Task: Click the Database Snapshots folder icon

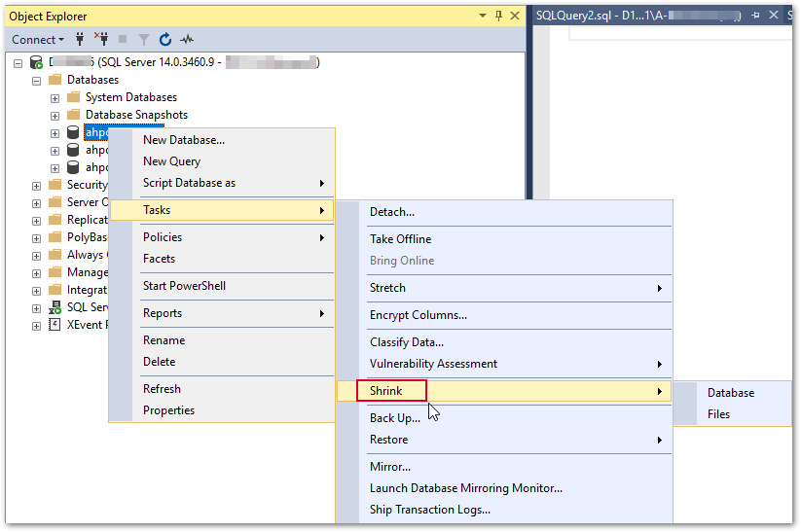Action: click(74, 115)
